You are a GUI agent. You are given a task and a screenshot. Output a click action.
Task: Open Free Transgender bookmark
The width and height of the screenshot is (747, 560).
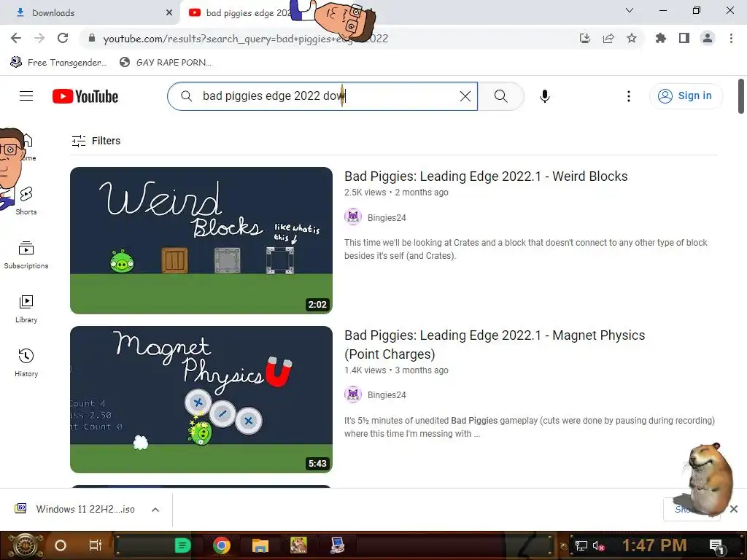pos(58,63)
